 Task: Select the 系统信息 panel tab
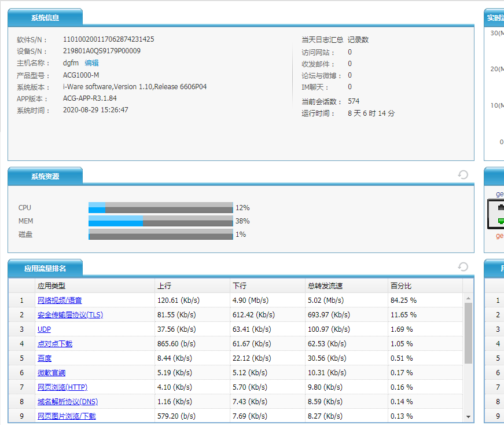[45, 18]
